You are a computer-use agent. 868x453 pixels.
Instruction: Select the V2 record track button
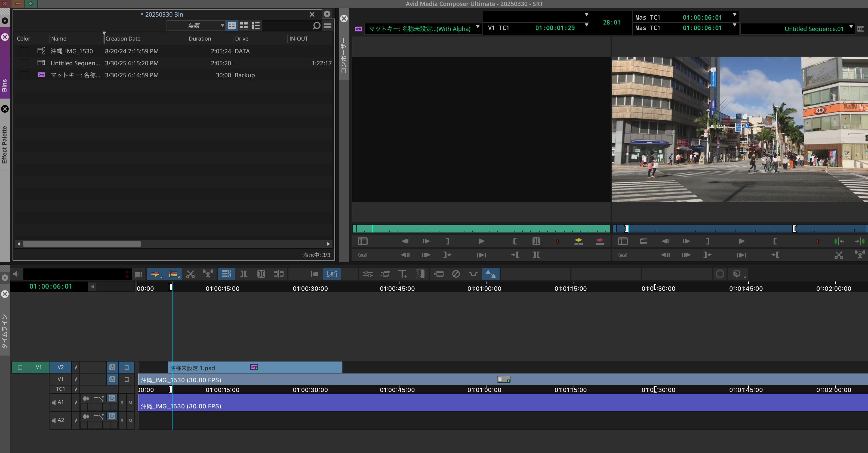point(61,368)
